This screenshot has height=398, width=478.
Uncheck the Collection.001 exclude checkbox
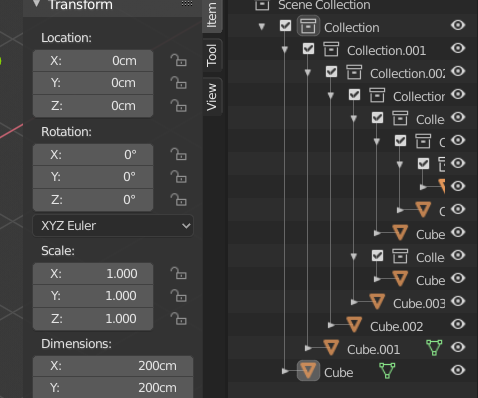tap(308, 49)
